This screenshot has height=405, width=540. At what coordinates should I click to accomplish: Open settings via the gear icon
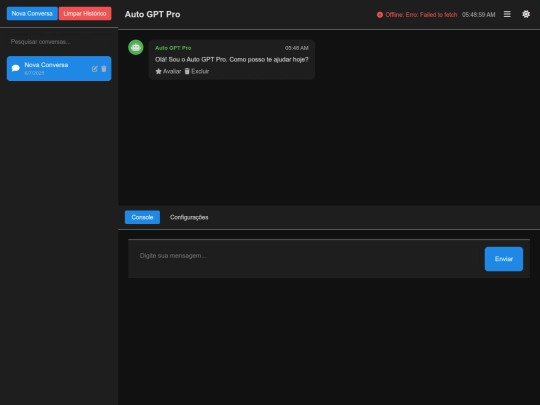pos(526,14)
